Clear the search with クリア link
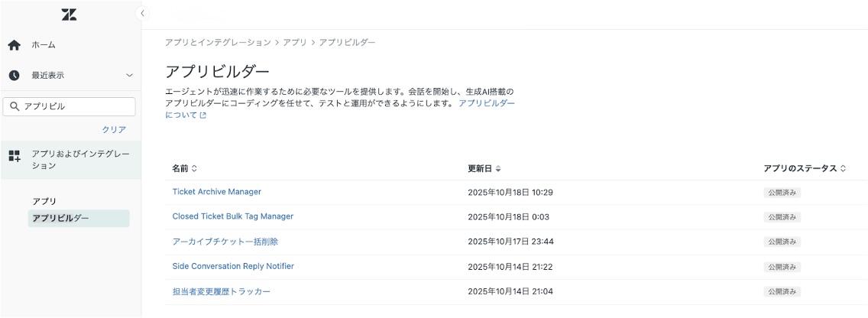The height and width of the screenshot is (318, 868). click(x=114, y=129)
